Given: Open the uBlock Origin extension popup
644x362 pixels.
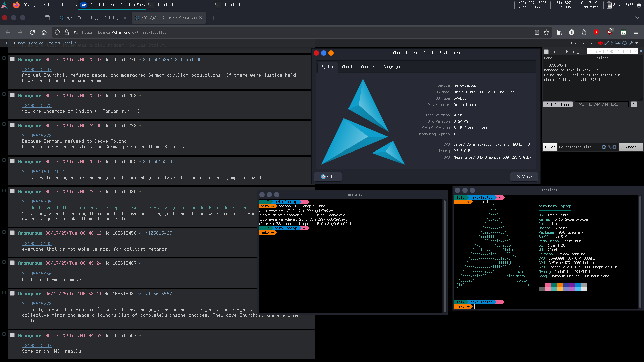Looking at the screenshot, I should coord(610,32).
